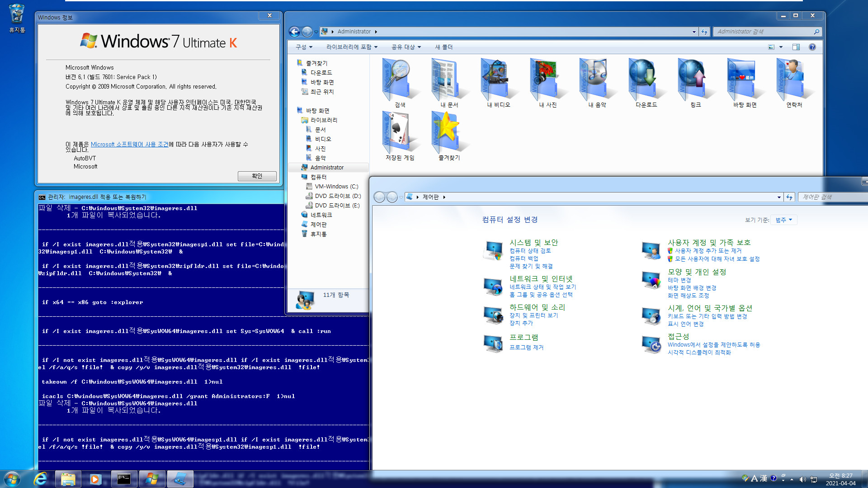Click the 제어판 검색 search field

click(x=833, y=197)
